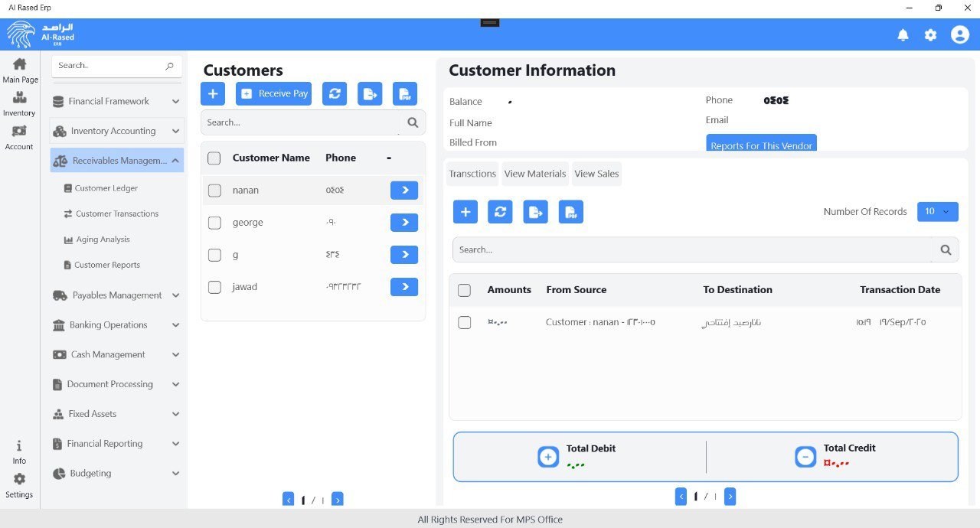Click Reports For This Vendor button
Viewport: 980px width, 528px height.
(761, 144)
